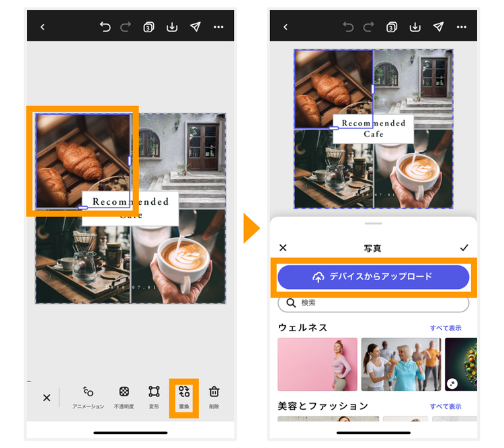Grab the photo panel drag handle bar

click(x=373, y=224)
